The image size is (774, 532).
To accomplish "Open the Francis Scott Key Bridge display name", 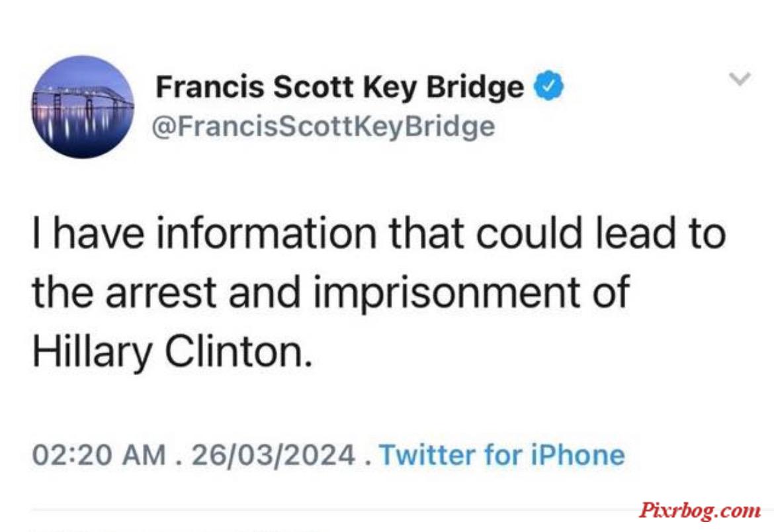I will point(339,87).
